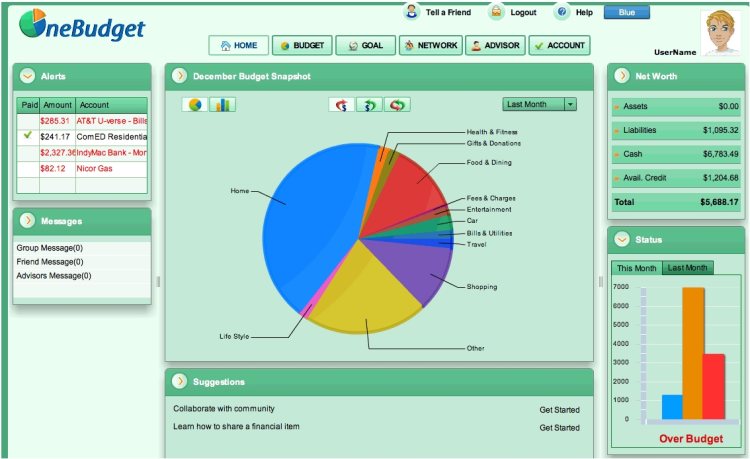Collapse the Alerts panel

pos(27,76)
